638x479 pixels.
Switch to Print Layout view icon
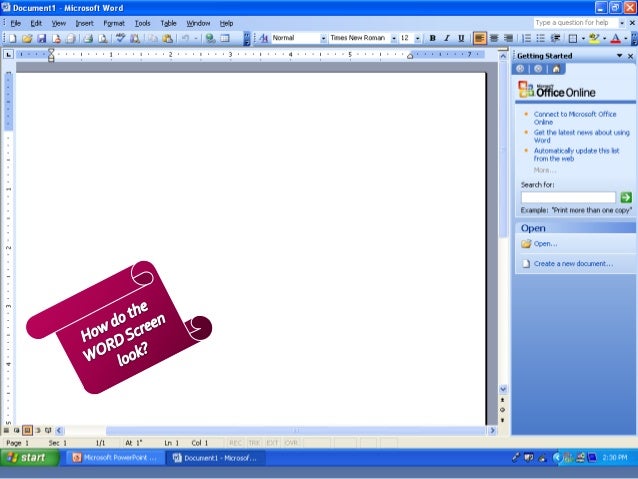(27, 430)
